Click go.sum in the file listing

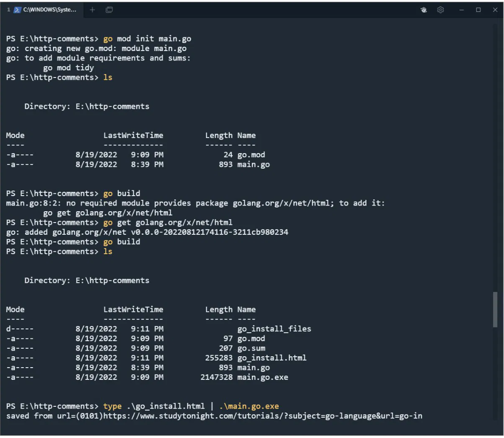click(251, 348)
